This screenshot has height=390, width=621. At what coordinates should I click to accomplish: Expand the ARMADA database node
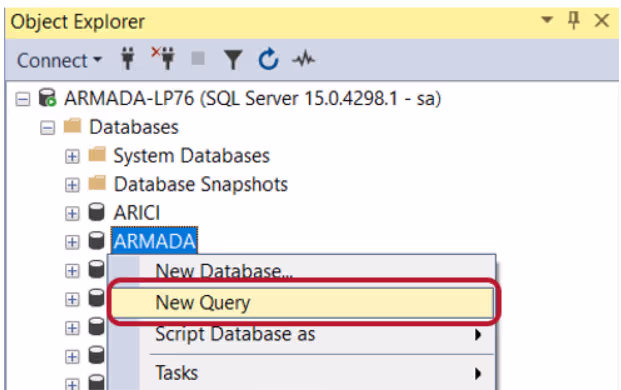click(x=72, y=242)
